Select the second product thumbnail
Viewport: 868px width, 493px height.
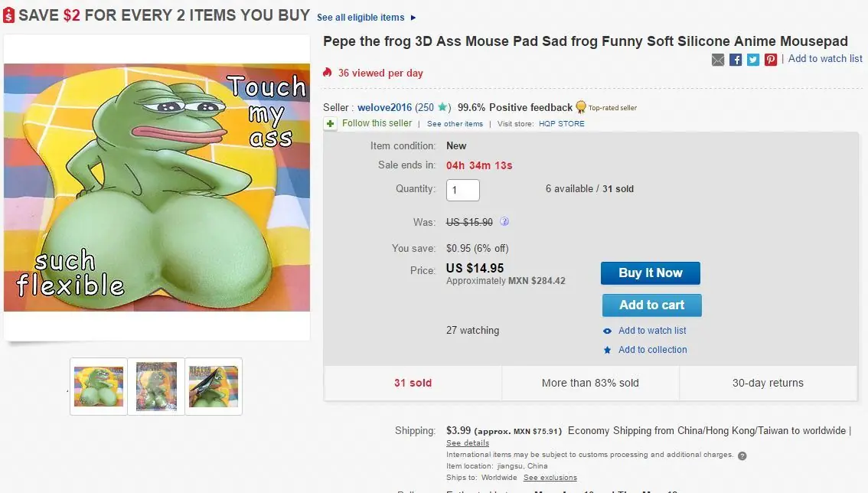pyautogui.click(x=156, y=387)
